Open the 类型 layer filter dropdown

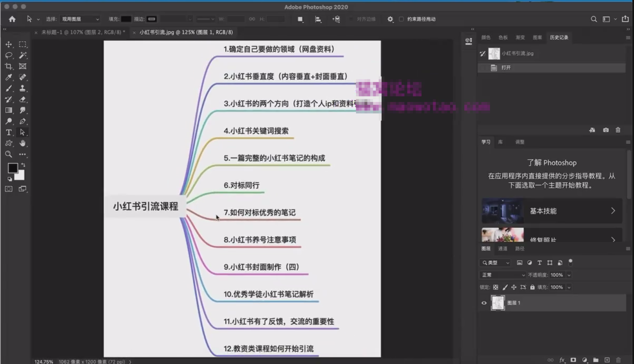pos(495,263)
